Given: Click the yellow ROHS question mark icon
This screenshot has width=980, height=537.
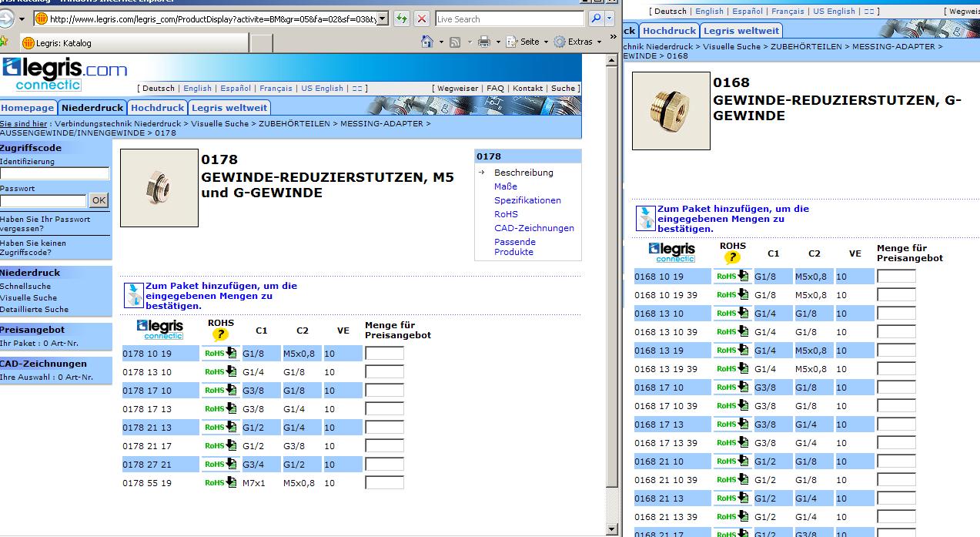Looking at the screenshot, I should tap(220, 334).
